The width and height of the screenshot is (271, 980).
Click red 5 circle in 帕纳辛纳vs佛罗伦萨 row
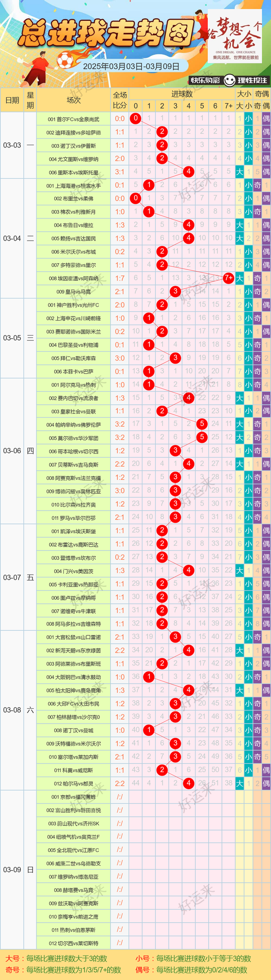[202, 424]
